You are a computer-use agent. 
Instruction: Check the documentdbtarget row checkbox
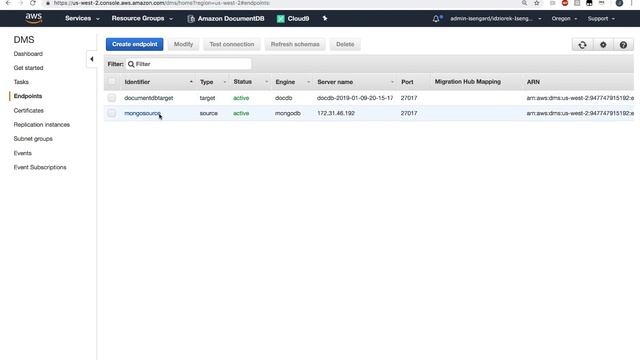112,98
